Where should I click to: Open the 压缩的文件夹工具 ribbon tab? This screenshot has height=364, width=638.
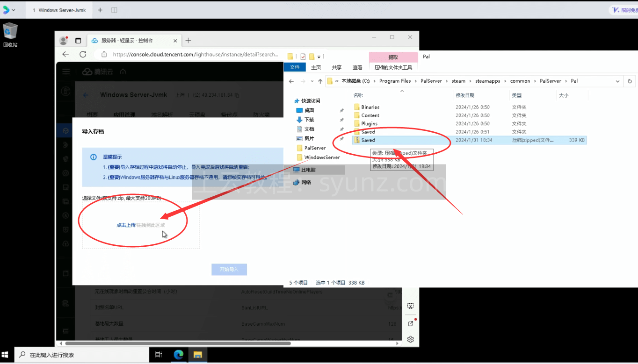[393, 67]
